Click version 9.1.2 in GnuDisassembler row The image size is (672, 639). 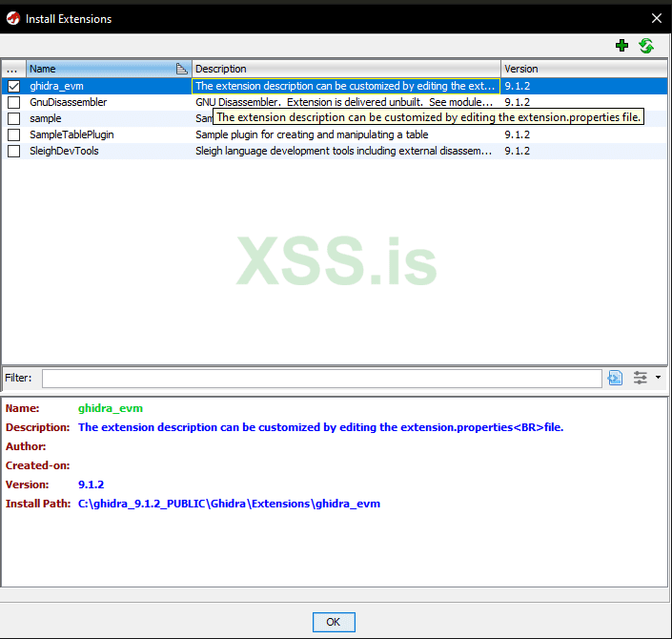coord(518,102)
